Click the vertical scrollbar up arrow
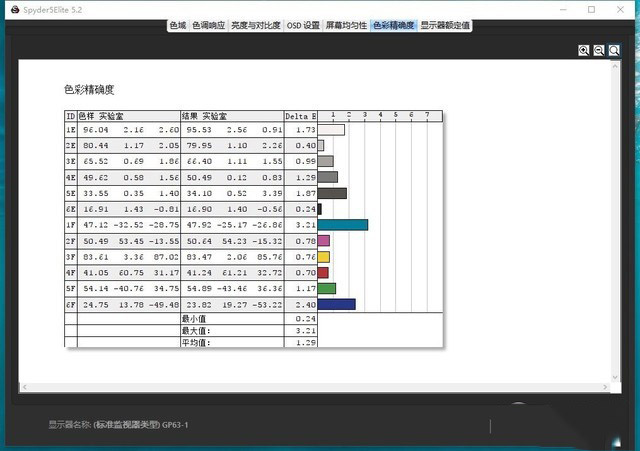 pyautogui.click(x=616, y=66)
